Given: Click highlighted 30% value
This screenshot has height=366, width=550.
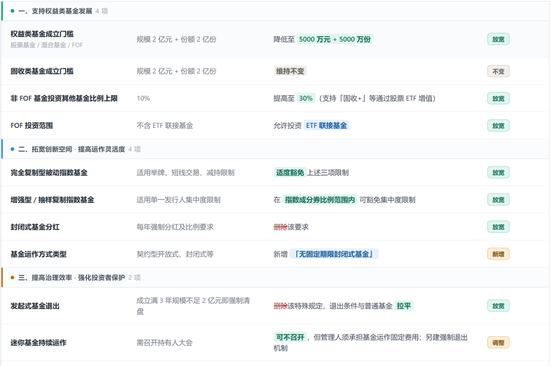Looking at the screenshot, I should coord(306,98).
